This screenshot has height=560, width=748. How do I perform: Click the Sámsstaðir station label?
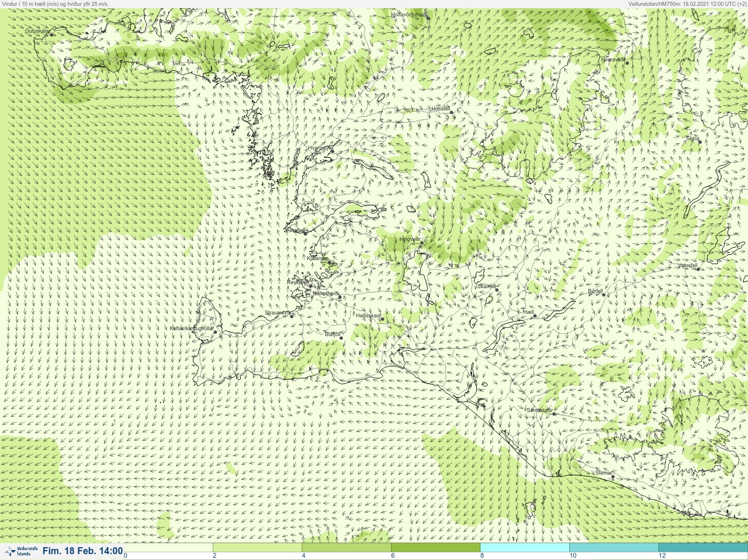point(539,410)
